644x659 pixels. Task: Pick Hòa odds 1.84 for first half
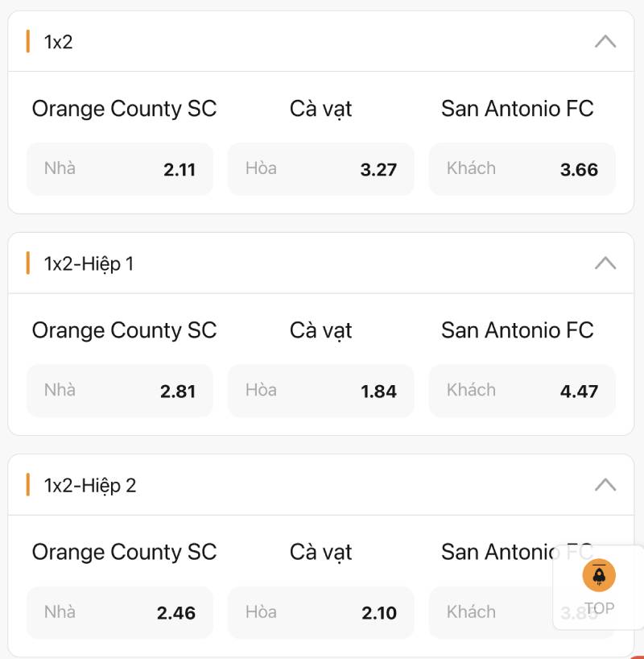coord(320,391)
